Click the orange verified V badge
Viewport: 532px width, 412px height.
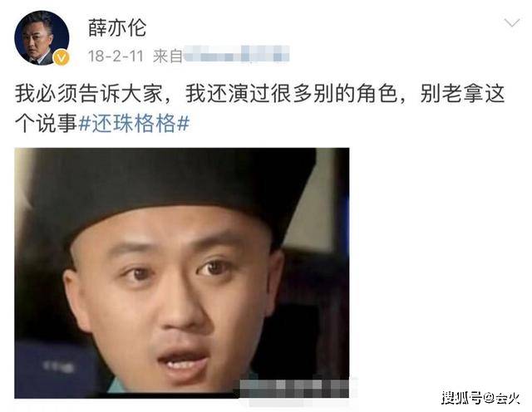pyautogui.click(x=62, y=57)
